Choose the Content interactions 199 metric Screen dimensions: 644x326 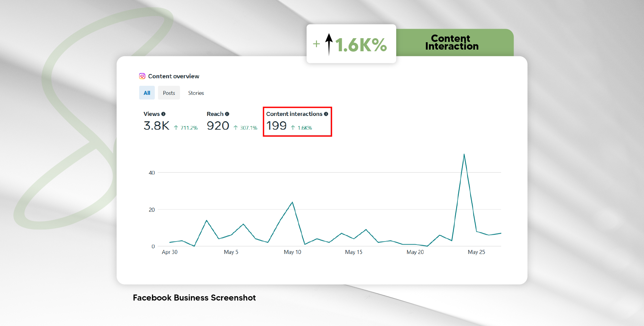coord(276,126)
